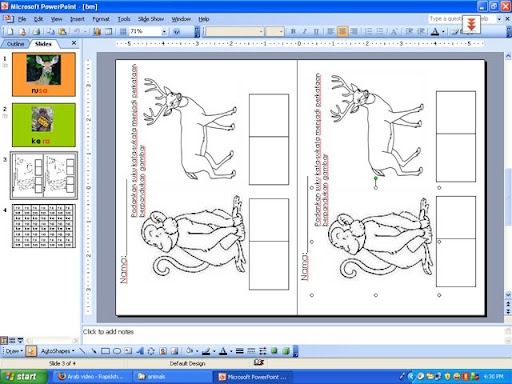The width and height of the screenshot is (512, 384).
Task: Select the Rectangle shape tool
Action: point(105,351)
